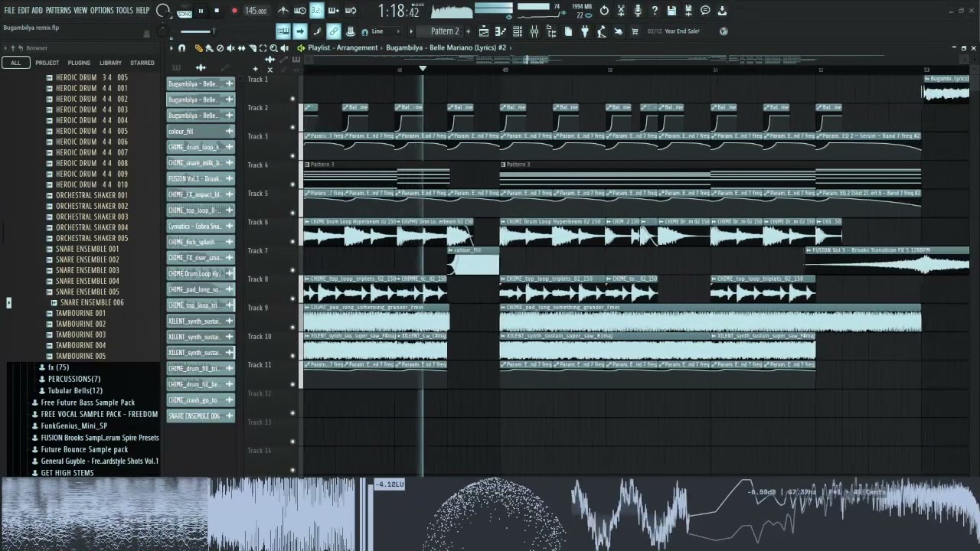Viewport: 980px width, 551px height.
Task: Toggle overdub recording mode
Action: [334, 11]
